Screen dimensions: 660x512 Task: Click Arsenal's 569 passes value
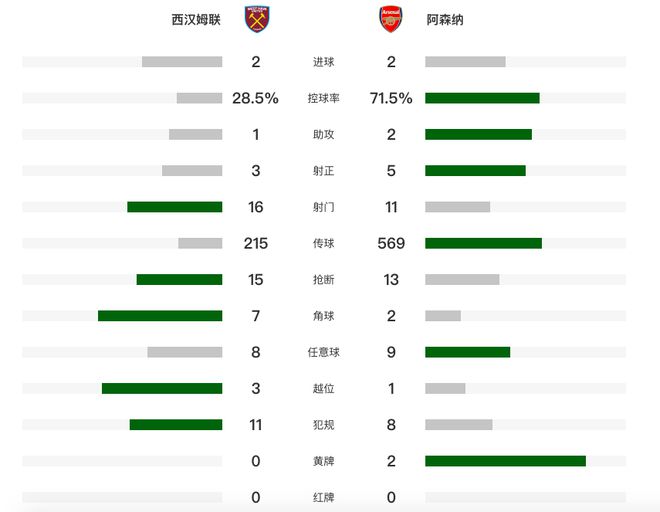point(391,243)
